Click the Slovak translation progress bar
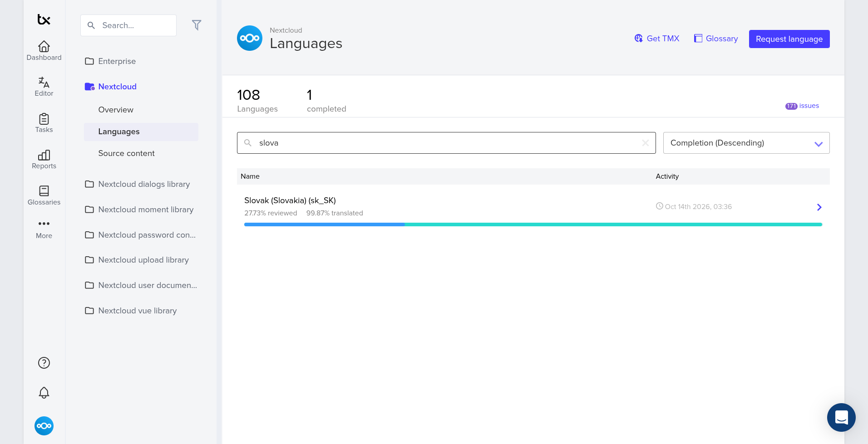 533,224
